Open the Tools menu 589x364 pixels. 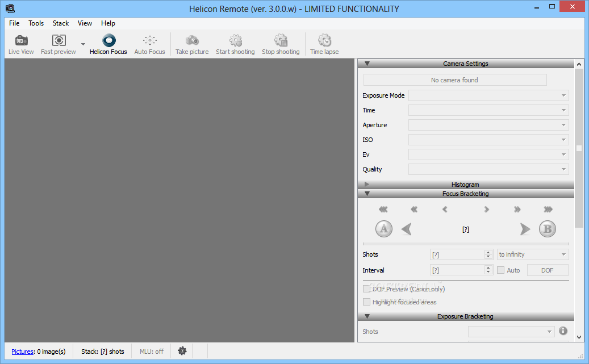tap(36, 23)
